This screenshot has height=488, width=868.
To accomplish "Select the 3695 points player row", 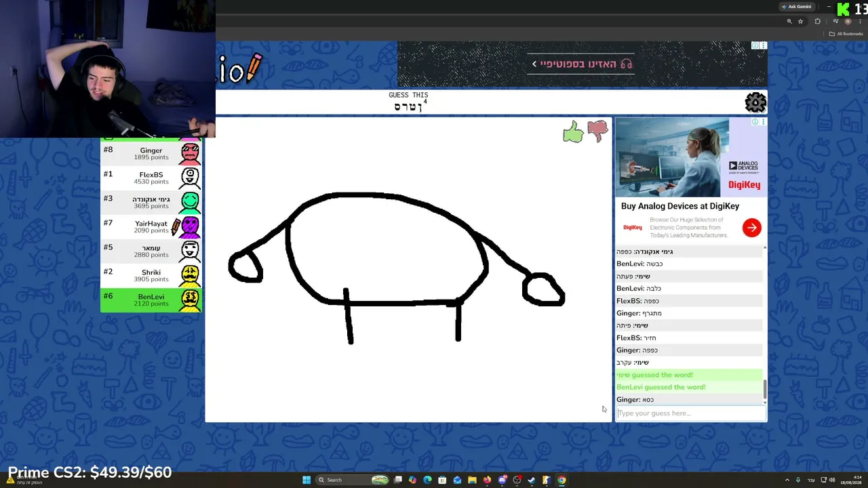I will pos(151,202).
